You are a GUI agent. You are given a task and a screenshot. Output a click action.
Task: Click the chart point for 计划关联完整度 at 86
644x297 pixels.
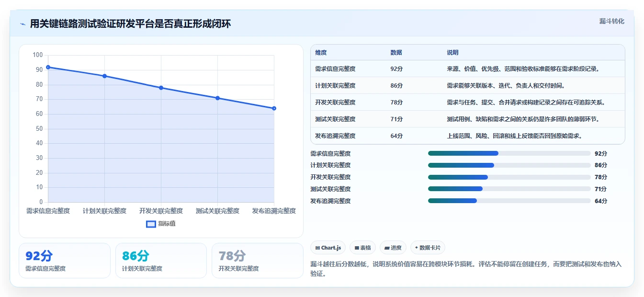[104, 76]
